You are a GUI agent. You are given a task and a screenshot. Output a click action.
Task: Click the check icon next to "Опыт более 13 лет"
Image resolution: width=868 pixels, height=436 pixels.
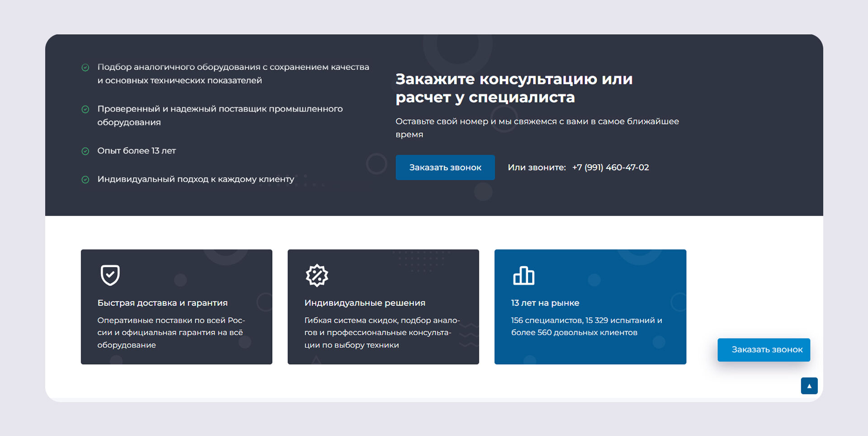pos(85,151)
